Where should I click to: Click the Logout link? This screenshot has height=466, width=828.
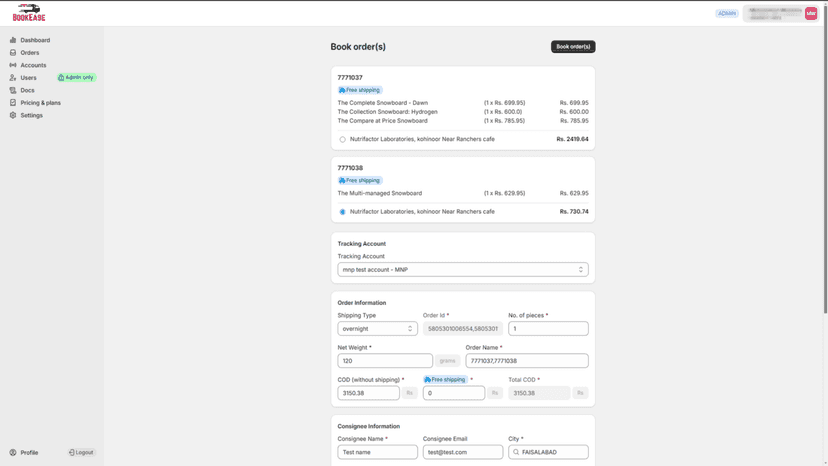pyautogui.click(x=81, y=452)
